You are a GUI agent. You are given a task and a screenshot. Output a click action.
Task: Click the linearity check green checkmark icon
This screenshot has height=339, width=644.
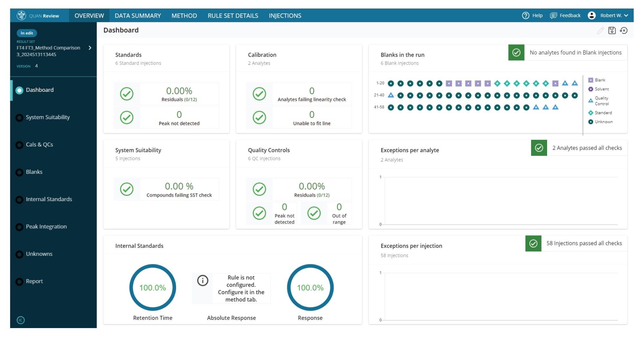coord(259,94)
